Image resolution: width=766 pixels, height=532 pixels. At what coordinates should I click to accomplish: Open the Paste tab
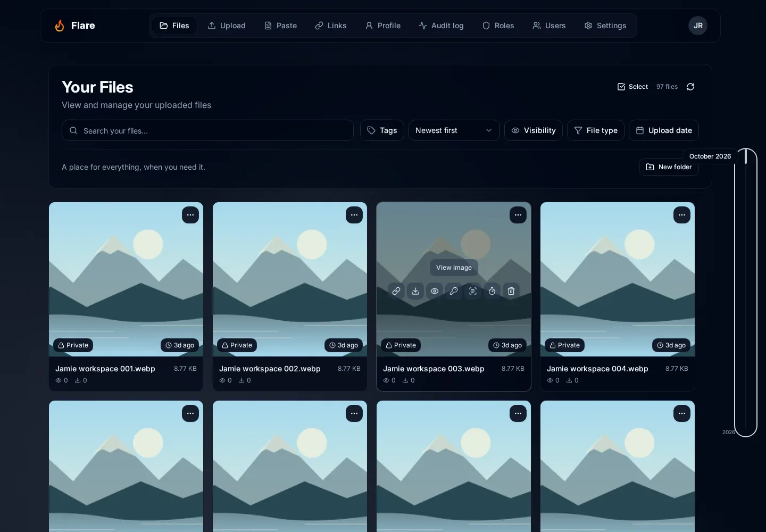pyautogui.click(x=281, y=26)
